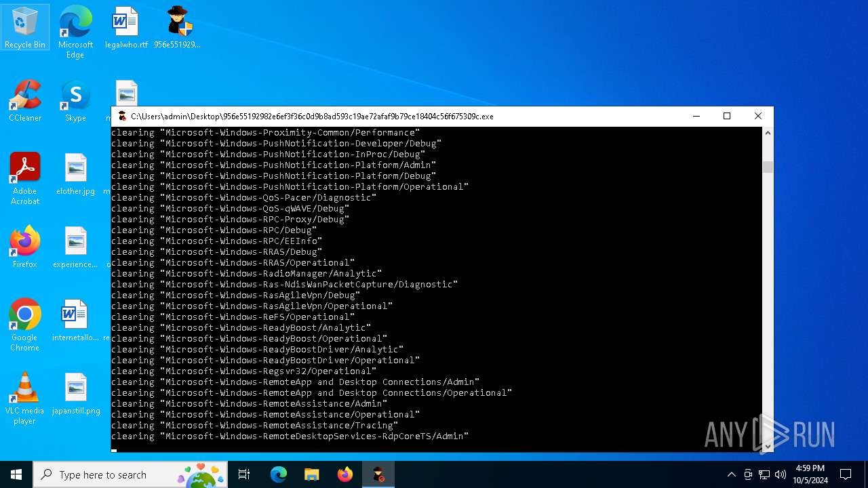This screenshot has width=868, height=488.
Task: Open Google Chrome desktop shortcut
Action: tap(25, 325)
